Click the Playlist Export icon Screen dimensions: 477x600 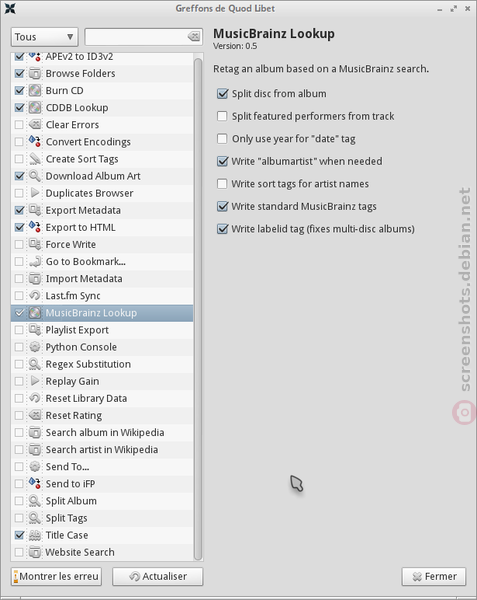(35, 329)
